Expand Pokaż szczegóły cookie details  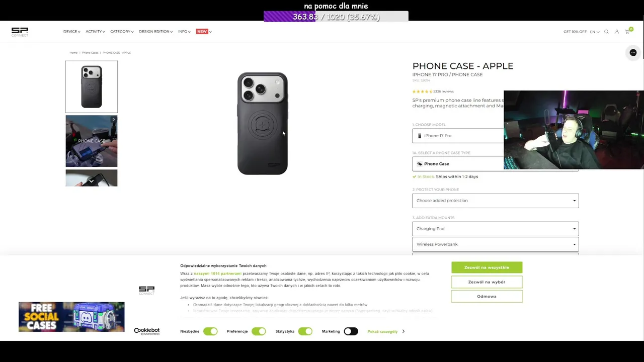(386, 331)
